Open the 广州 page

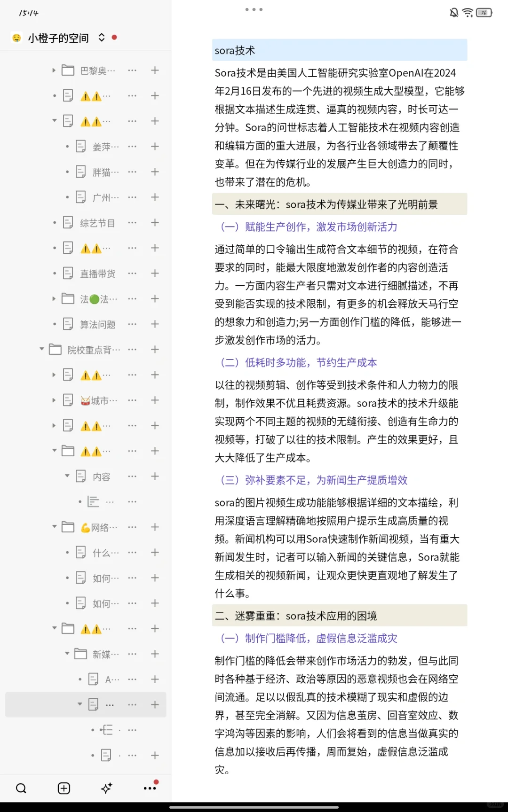click(x=105, y=197)
